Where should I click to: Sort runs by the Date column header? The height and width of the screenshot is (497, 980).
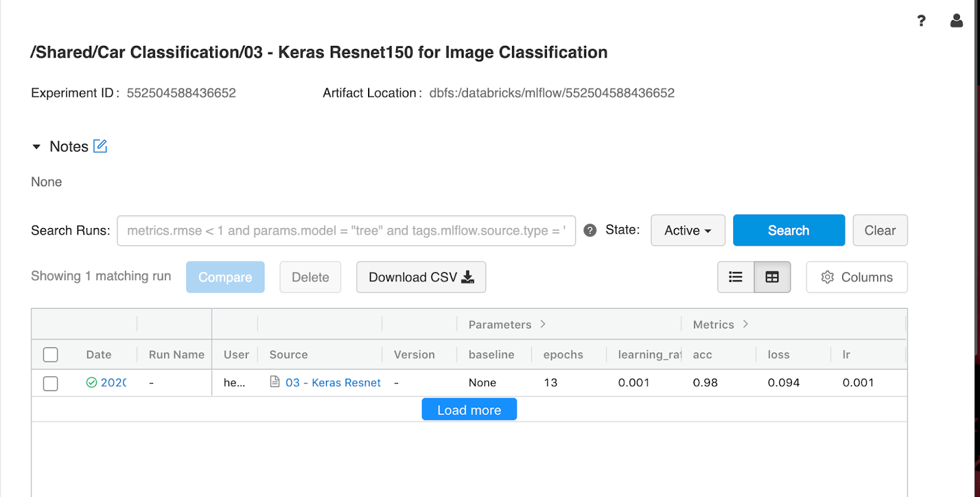click(99, 355)
